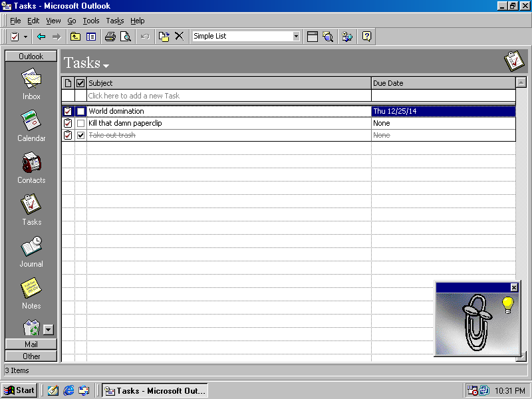The height and width of the screenshot is (399, 532).
Task: Open Contacts from the Outlook bar
Action: click(31, 168)
